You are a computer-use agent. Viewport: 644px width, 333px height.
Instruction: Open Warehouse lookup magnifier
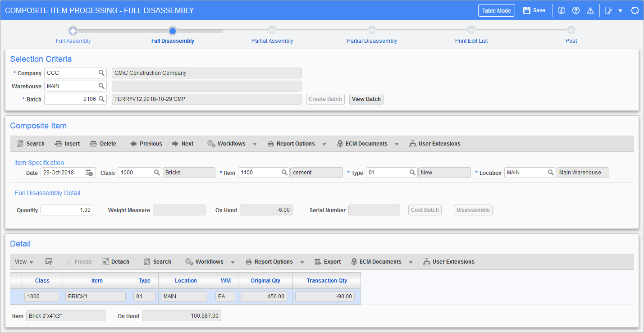(x=102, y=86)
